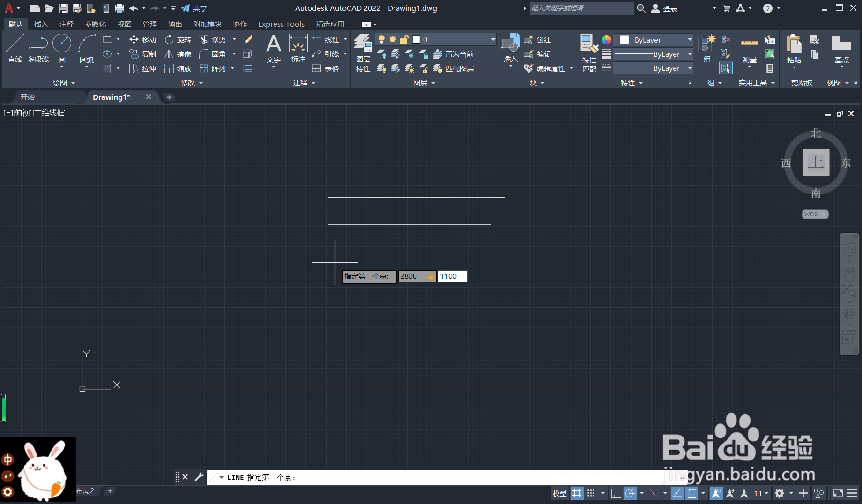
Task: Click the Table (表格) tool
Action: pos(326,69)
